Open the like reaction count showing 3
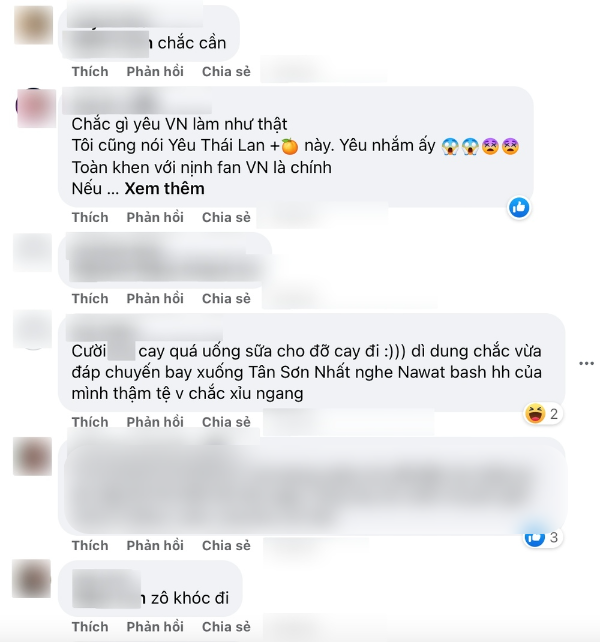Image resolution: width=600 pixels, height=642 pixels. coord(543,537)
